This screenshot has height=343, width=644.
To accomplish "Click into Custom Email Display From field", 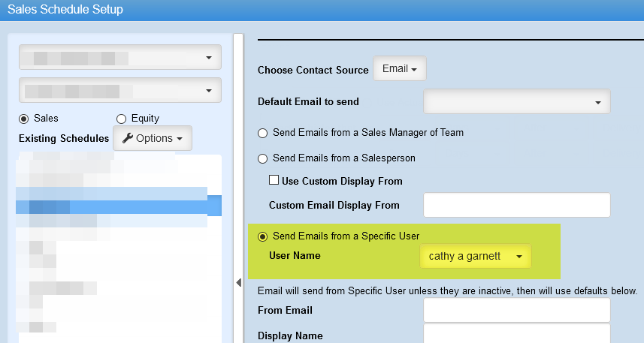I will 516,205.
